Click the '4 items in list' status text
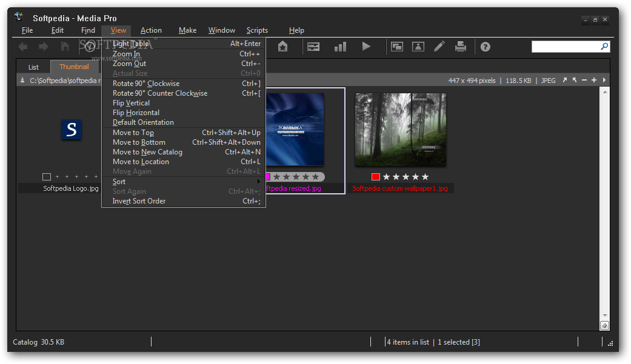Viewport: 631px width, 364px height. click(408, 342)
